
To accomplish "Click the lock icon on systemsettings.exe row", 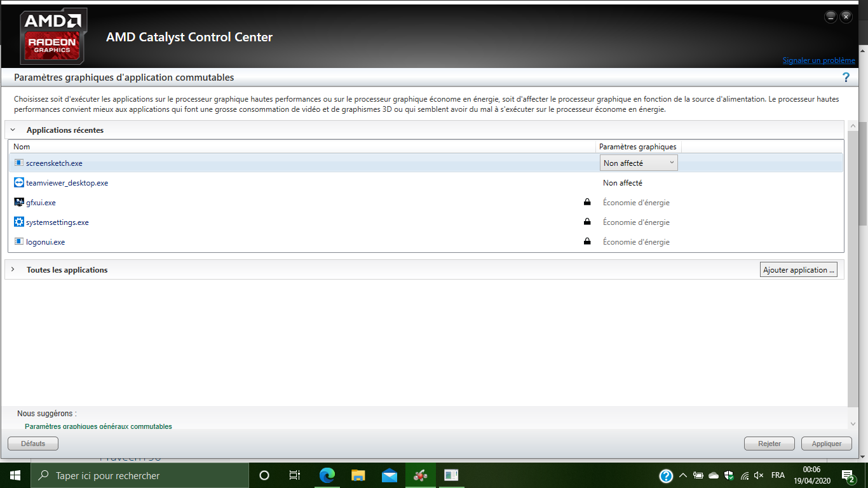I will (x=587, y=222).
